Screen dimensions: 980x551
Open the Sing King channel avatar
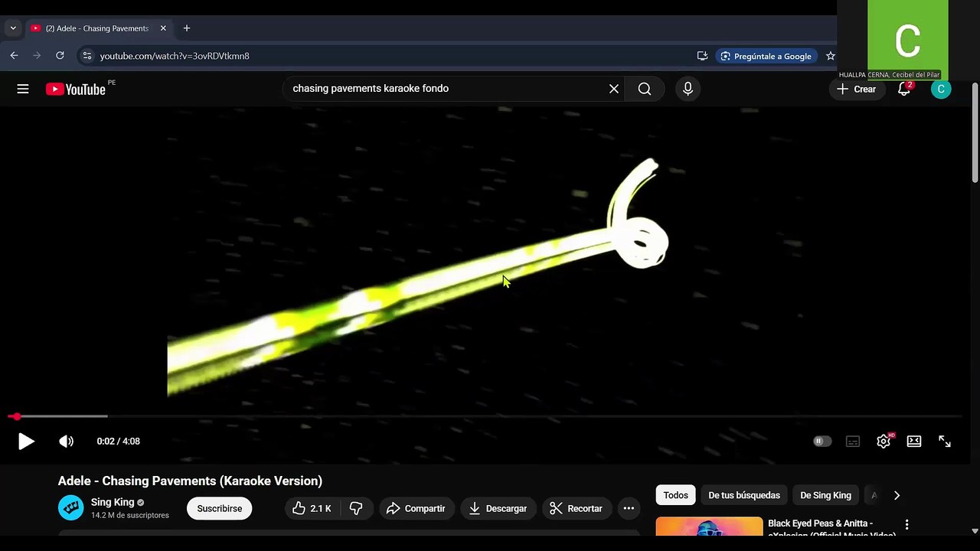tap(71, 508)
